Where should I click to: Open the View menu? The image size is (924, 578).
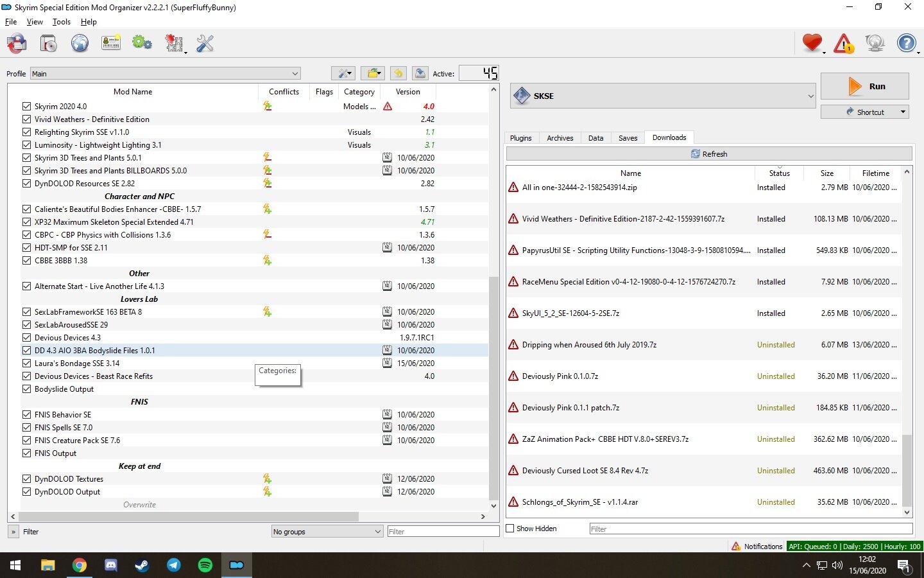coord(35,22)
